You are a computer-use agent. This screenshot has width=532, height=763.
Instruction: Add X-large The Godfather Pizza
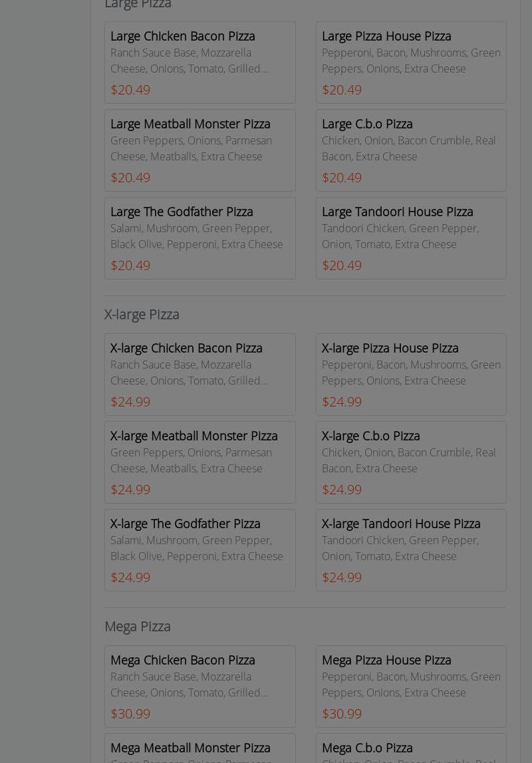pos(199,550)
